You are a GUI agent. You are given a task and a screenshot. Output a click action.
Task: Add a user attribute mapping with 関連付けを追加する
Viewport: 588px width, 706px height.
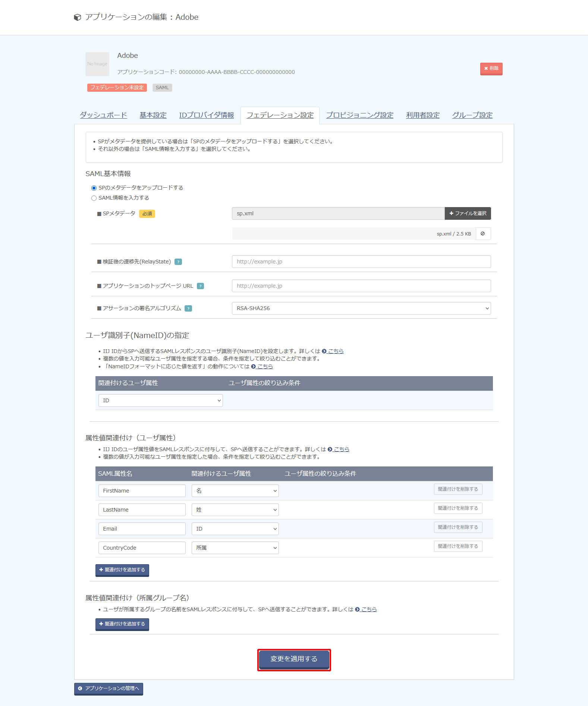(x=122, y=570)
